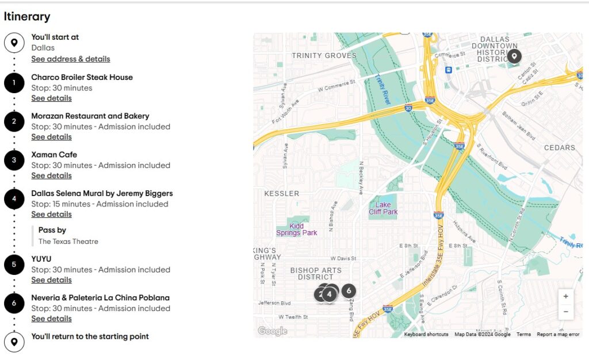Zoom out on the map
Viewport: 589px width, 364px height.
566,312
